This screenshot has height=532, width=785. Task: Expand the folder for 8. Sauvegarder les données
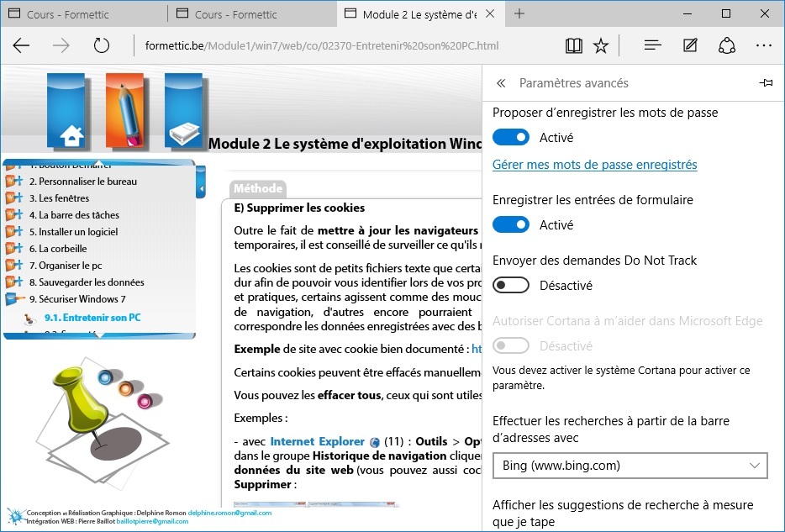point(14,282)
